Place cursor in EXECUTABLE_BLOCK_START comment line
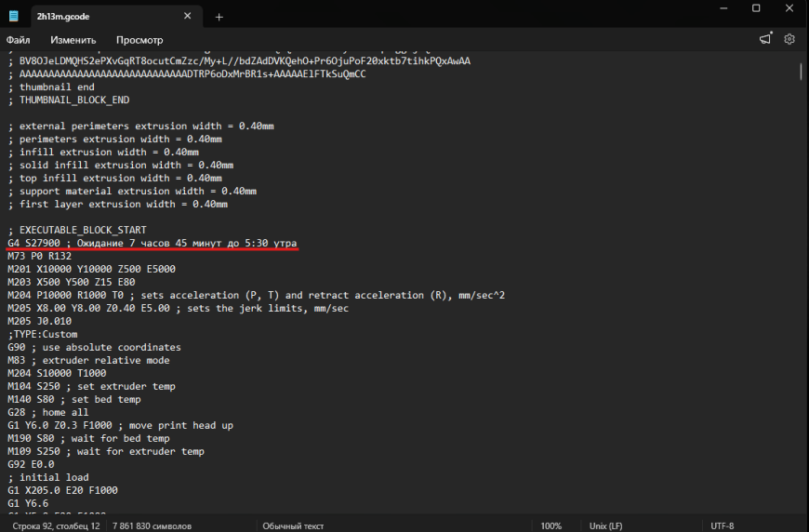 coord(77,230)
